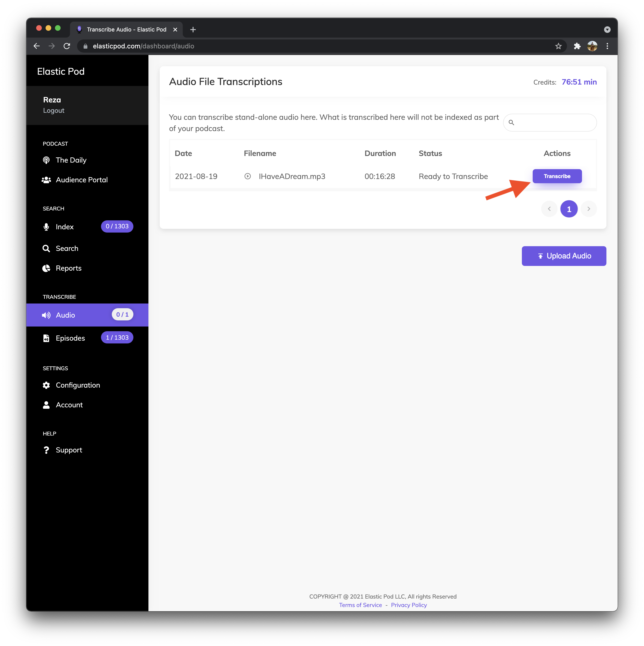Click the 0 / 1303 Index badge
The width and height of the screenshot is (644, 646).
click(117, 226)
